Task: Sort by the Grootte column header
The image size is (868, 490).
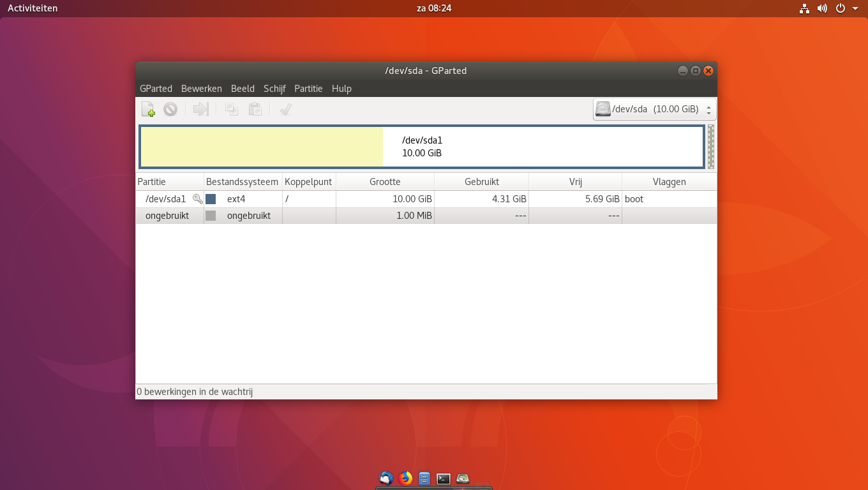Action: [385, 182]
